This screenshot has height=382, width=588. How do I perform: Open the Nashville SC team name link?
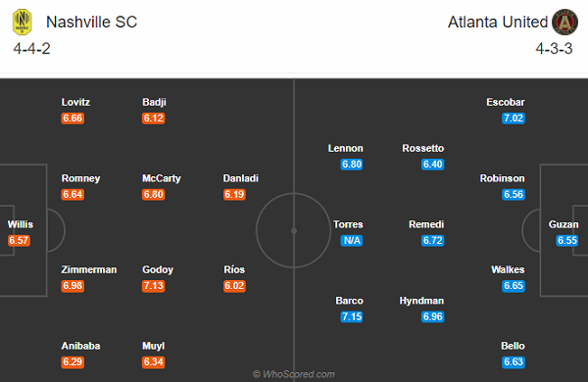click(91, 23)
